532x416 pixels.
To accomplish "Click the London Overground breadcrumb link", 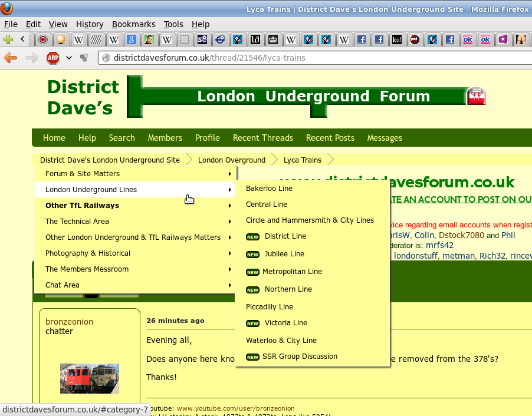I will coord(231,160).
